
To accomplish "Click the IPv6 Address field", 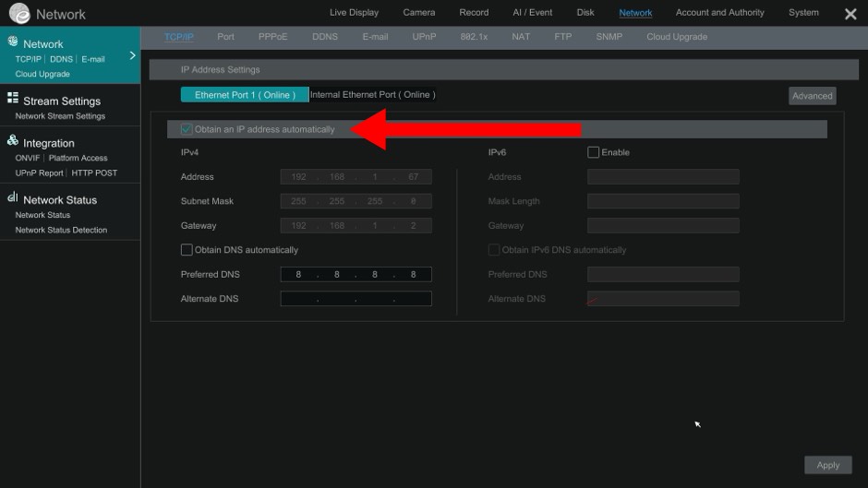I will (x=663, y=176).
